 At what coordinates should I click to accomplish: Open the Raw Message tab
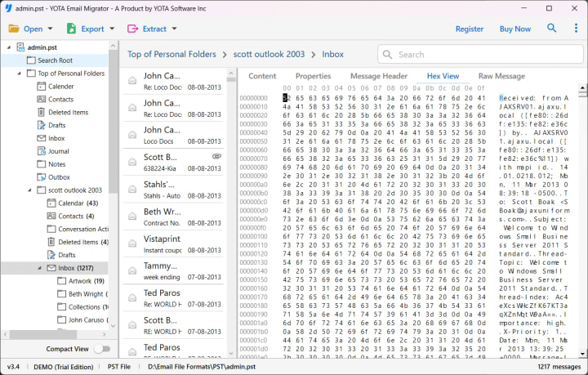click(501, 76)
